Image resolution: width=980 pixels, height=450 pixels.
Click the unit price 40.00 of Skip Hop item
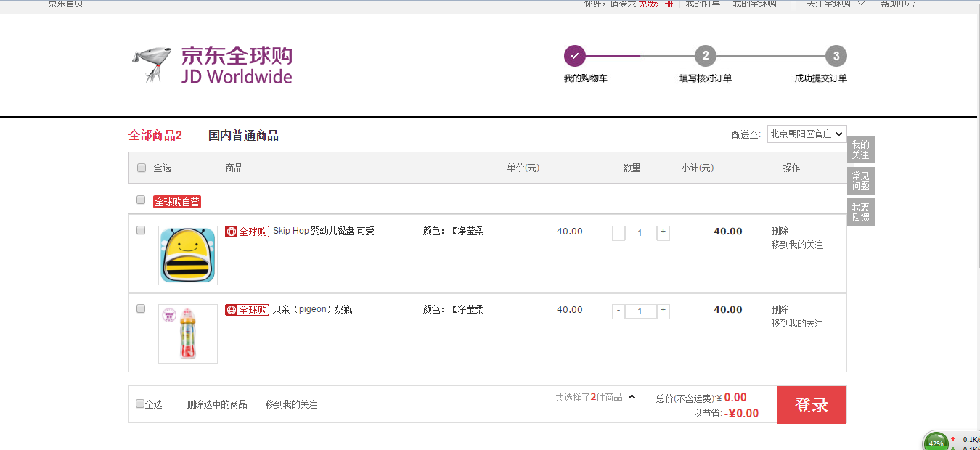click(x=570, y=232)
